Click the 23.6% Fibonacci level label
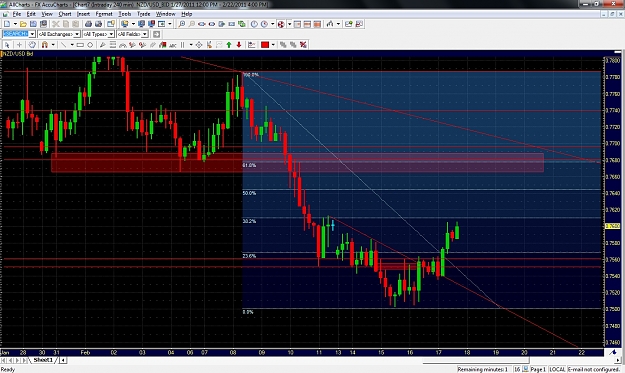 (250, 256)
